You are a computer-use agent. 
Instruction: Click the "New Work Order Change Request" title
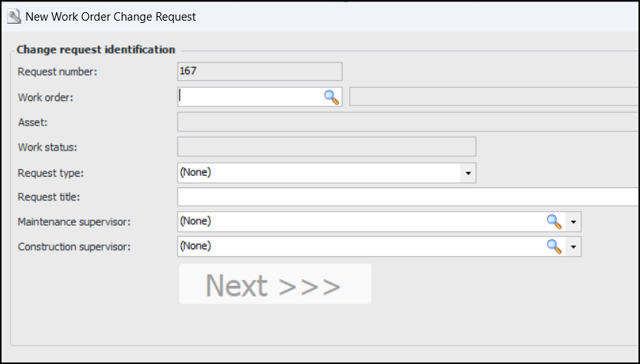point(111,16)
